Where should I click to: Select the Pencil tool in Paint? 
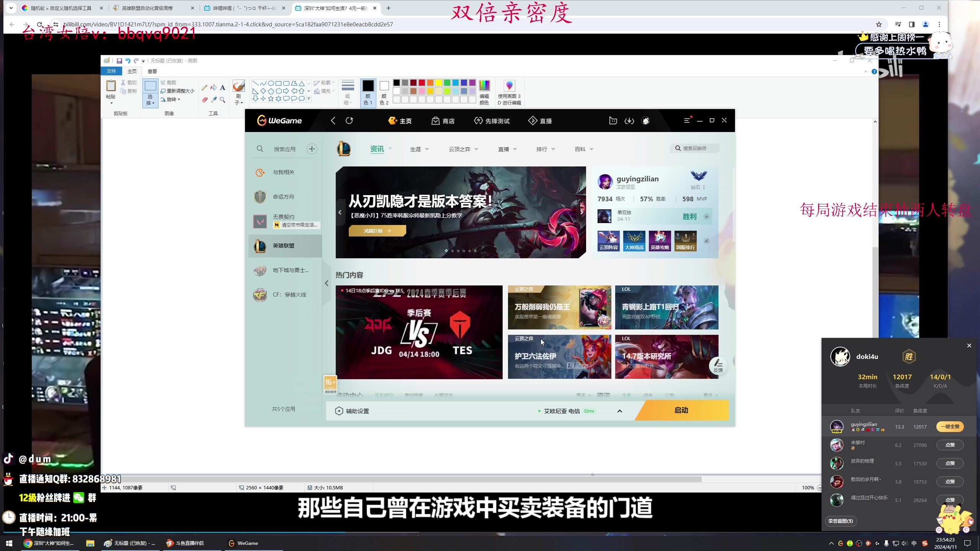pos(204,88)
